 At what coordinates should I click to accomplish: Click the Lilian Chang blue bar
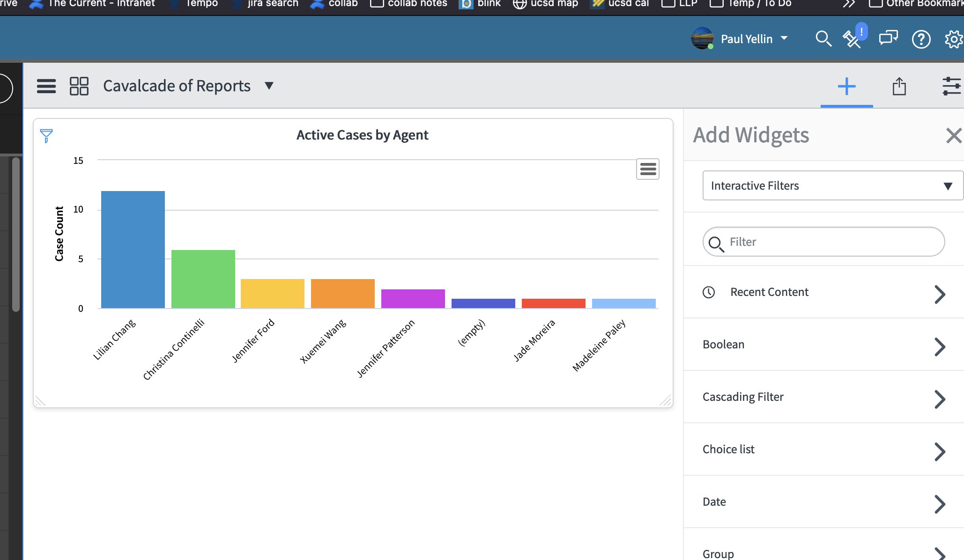pos(133,250)
